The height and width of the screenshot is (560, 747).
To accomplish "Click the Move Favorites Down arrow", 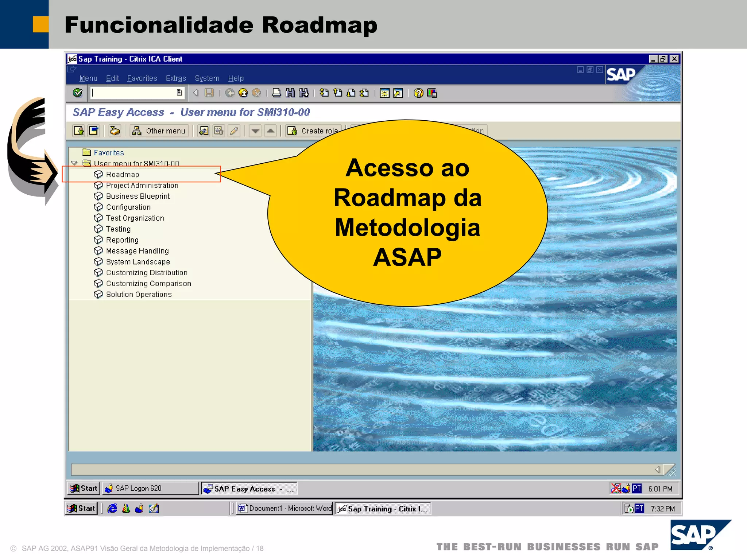I will pyautogui.click(x=255, y=131).
